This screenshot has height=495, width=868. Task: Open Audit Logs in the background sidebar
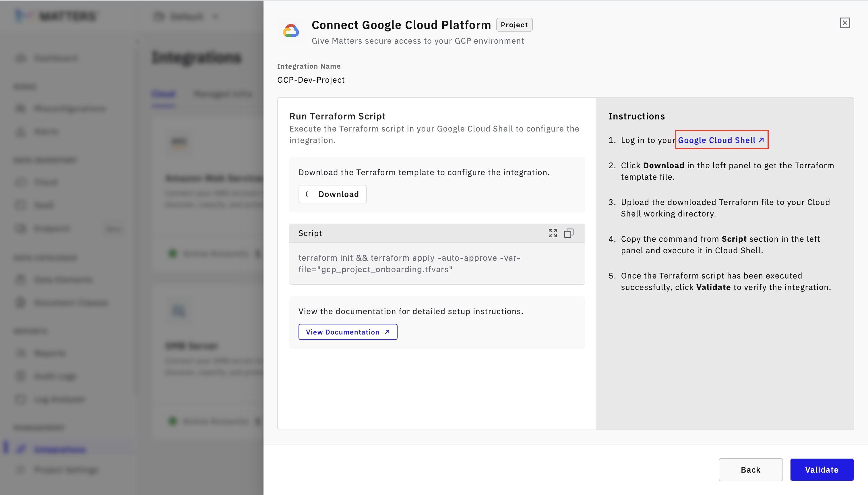pyautogui.click(x=55, y=376)
